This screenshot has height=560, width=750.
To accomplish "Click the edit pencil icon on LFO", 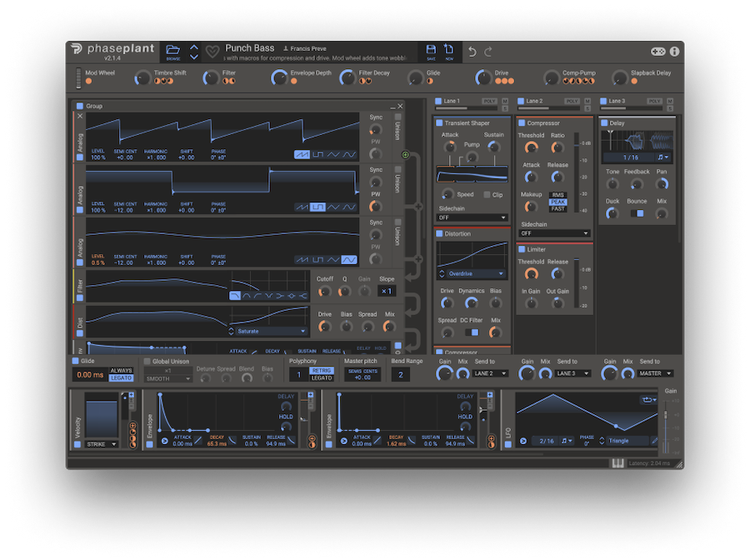I will tap(654, 441).
